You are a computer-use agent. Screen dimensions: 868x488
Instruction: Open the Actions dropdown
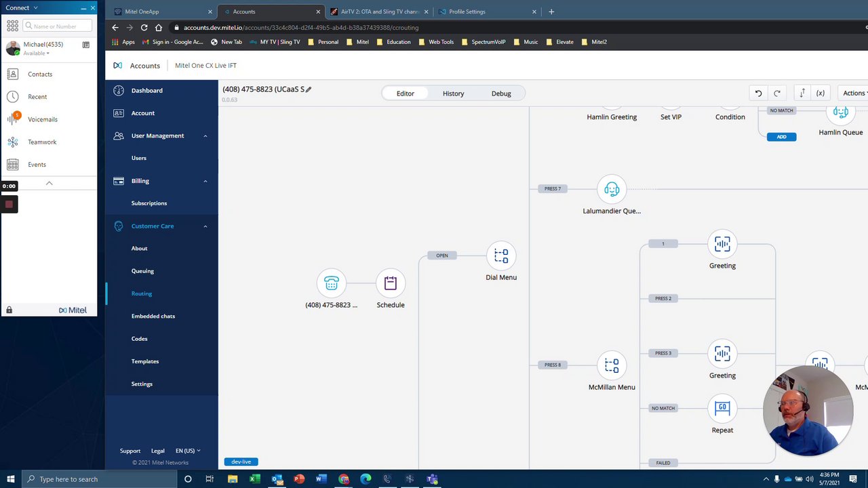854,94
